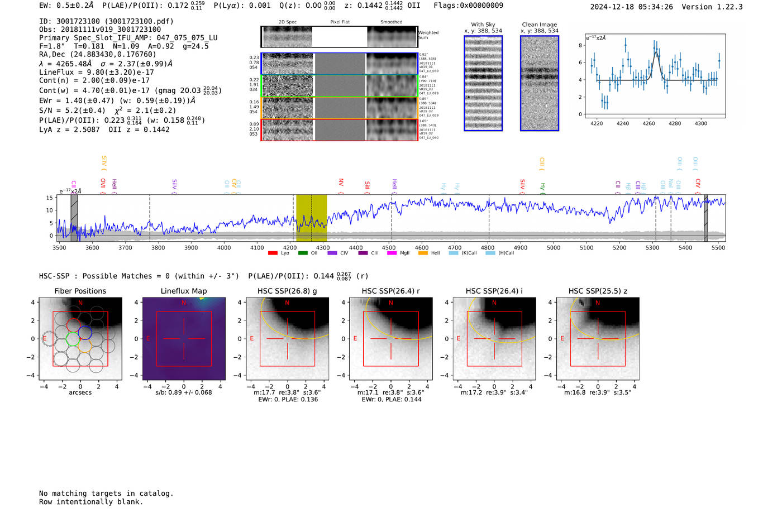Viewport: 782px width, 532px height.
Task: Click the red fiber circle in Fiber Positions
Action: click(x=74, y=325)
